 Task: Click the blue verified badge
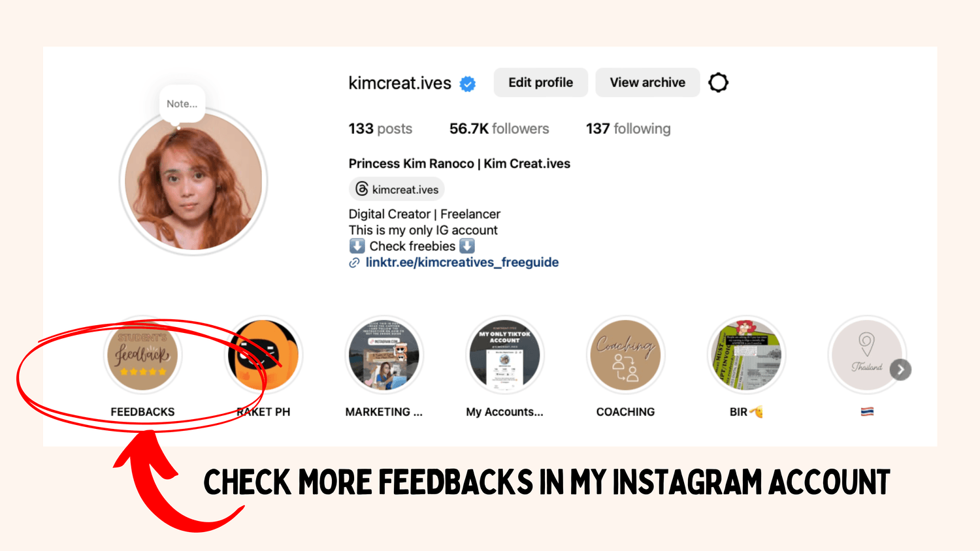468,84
